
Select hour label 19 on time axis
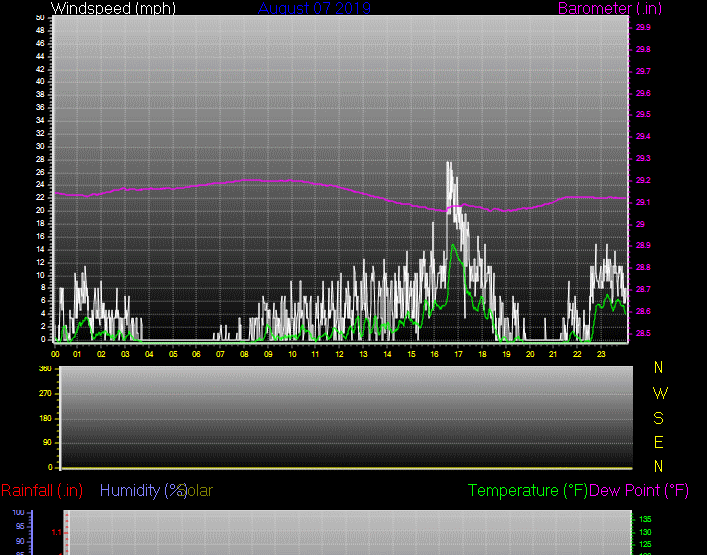click(506, 354)
